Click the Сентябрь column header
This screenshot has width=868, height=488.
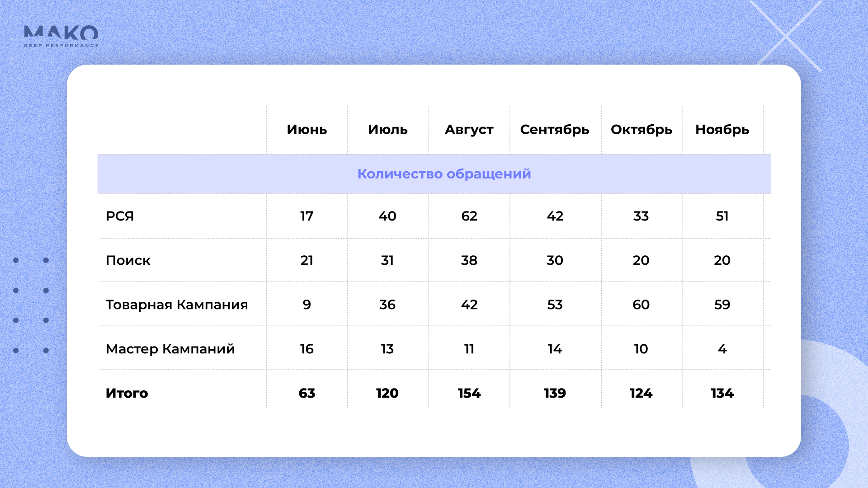(554, 130)
